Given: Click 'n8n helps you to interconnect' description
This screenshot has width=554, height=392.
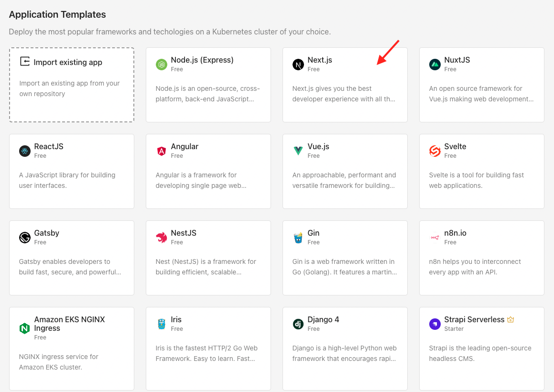Looking at the screenshot, I should [x=475, y=262].
